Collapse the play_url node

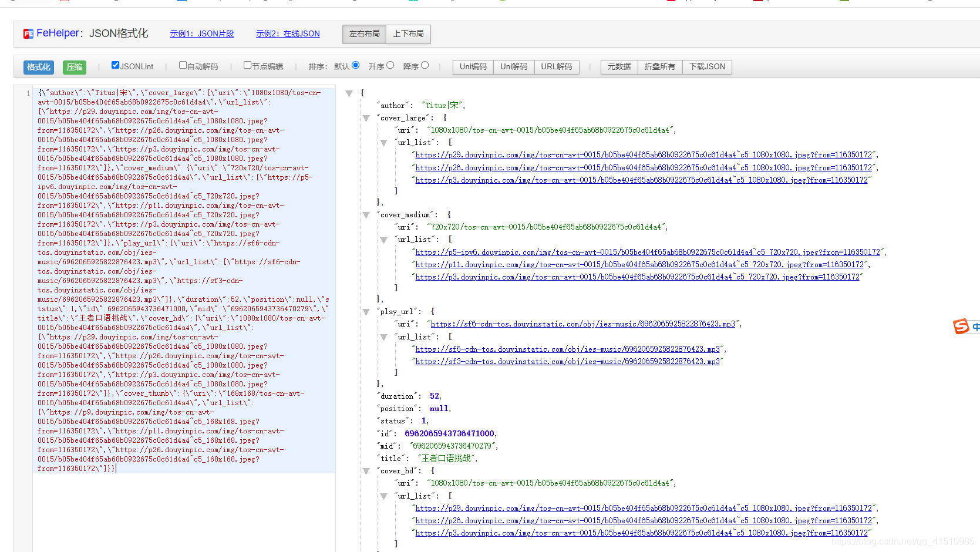click(x=366, y=312)
